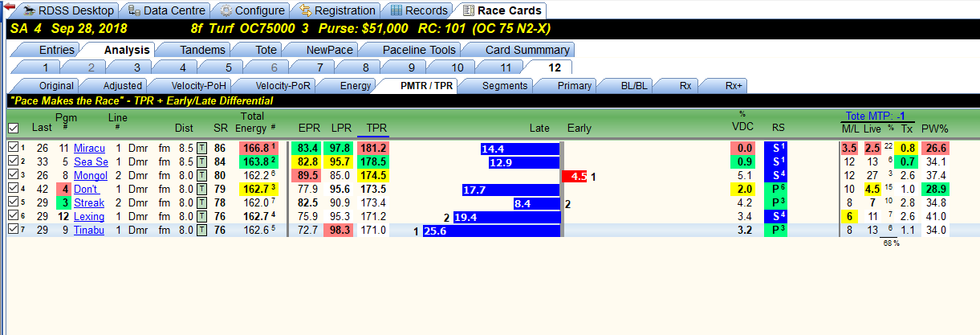Open the Sea Se horse link
Viewport: 980px width, 335px height.
(x=91, y=162)
